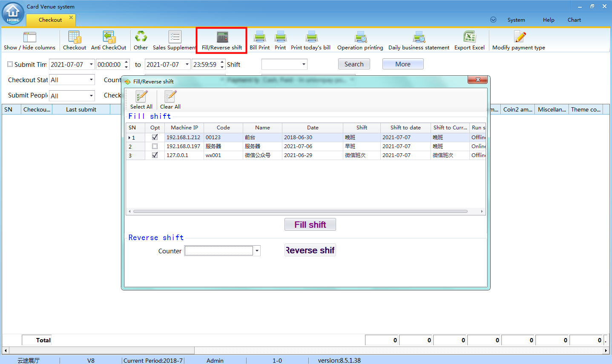Open Show / hide columns tool

(x=29, y=41)
